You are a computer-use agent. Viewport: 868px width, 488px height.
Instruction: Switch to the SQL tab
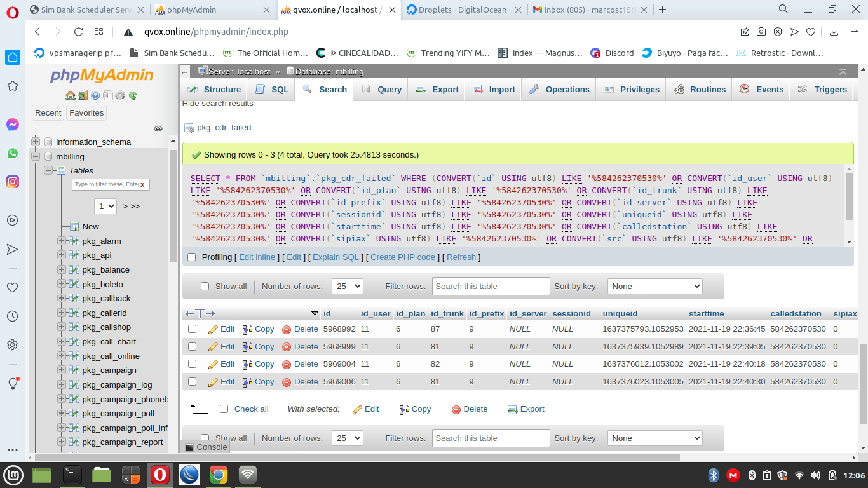(271, 90)
